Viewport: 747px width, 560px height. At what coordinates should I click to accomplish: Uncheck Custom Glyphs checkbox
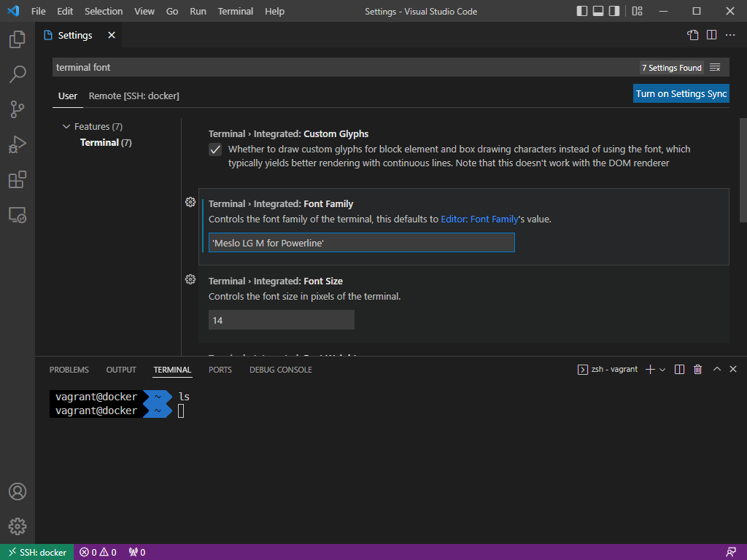click(x=215, y=149)
